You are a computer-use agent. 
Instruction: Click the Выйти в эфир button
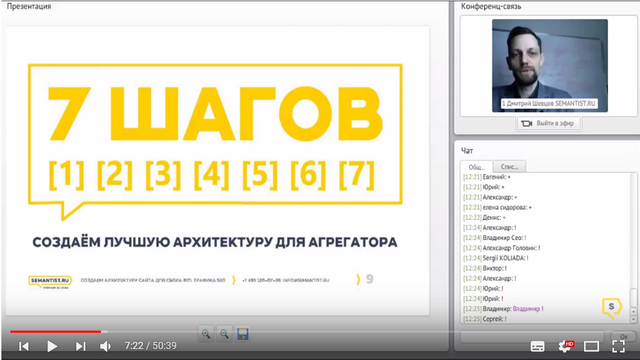click(549, 123)
